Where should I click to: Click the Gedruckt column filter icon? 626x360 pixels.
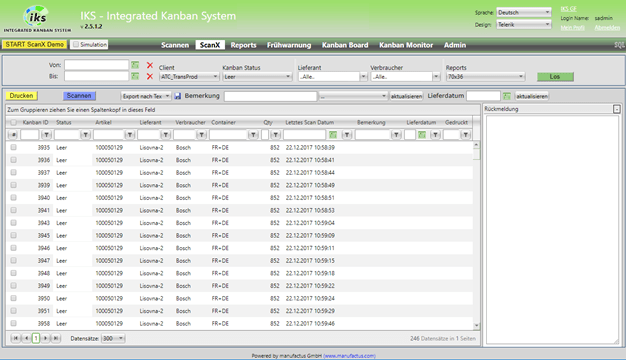coord(466,135)
